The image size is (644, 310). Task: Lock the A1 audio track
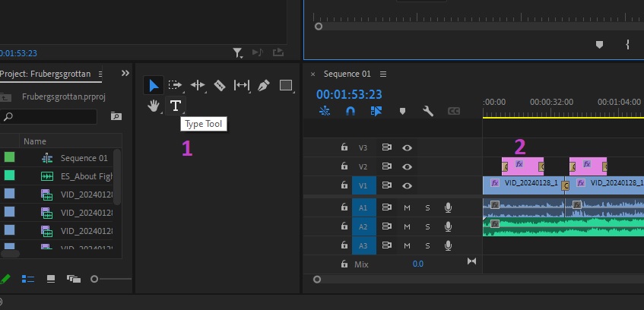coord(344,207)
